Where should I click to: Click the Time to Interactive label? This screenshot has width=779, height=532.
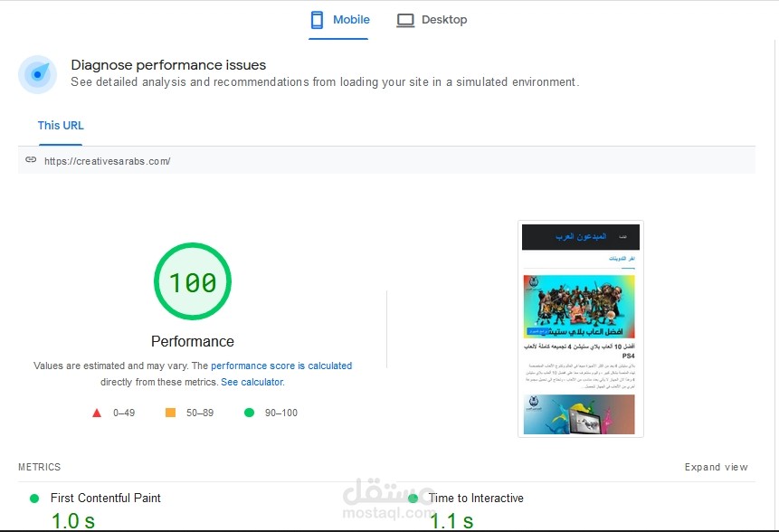tap(476, 498)
